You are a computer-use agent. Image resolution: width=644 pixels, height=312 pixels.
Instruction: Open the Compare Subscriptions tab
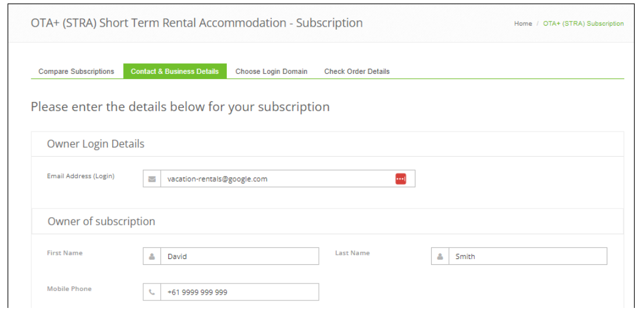[x=76, y=72]
